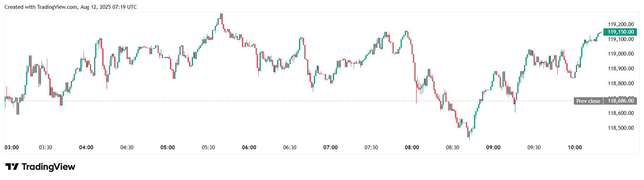Choose the 09:00 time axis label
The height and width of the screenshot is (180, 644).
493,147
